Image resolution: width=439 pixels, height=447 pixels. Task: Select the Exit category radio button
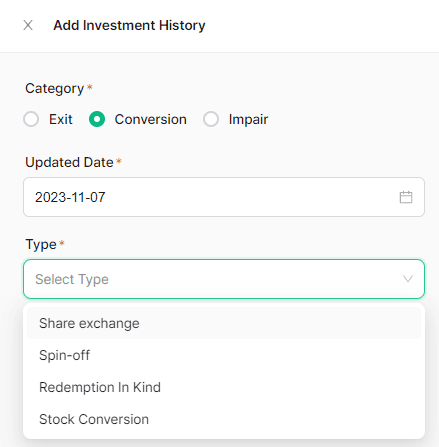pos(31,119)
